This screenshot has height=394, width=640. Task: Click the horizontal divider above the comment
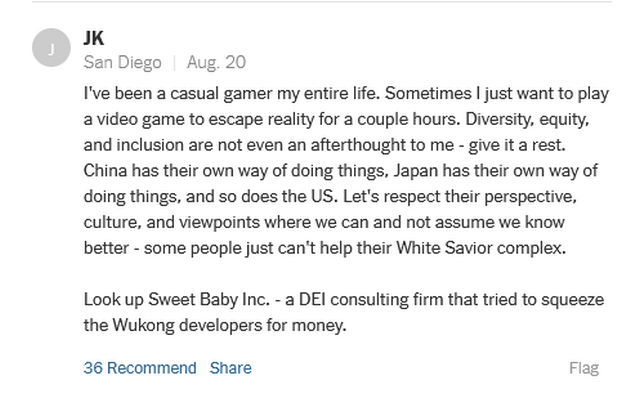(322, 2)
